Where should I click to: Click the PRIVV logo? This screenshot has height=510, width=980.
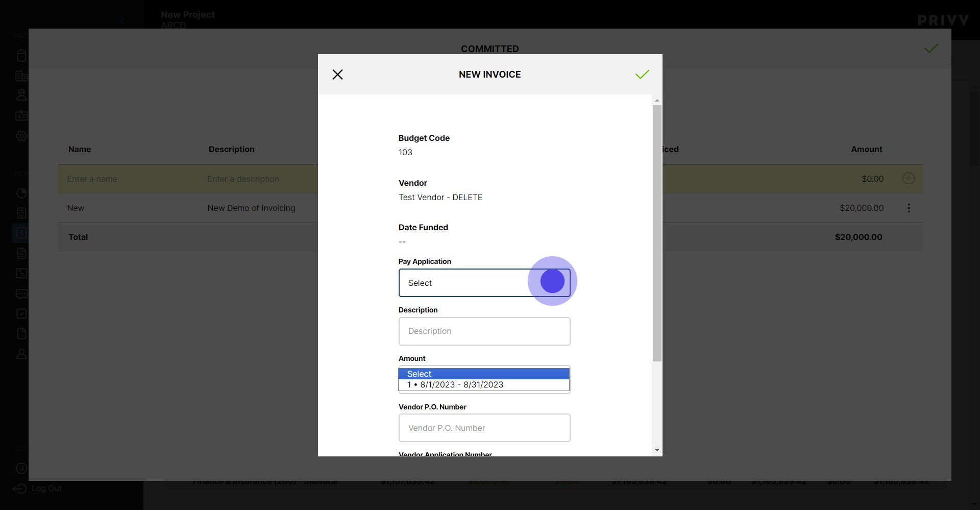tap(943, 20)
